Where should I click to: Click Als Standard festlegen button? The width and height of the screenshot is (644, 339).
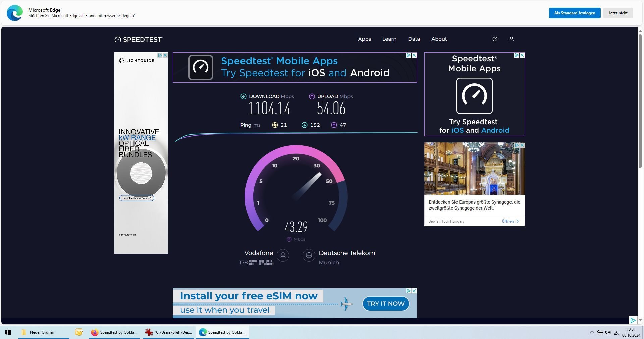coord(575,13)
